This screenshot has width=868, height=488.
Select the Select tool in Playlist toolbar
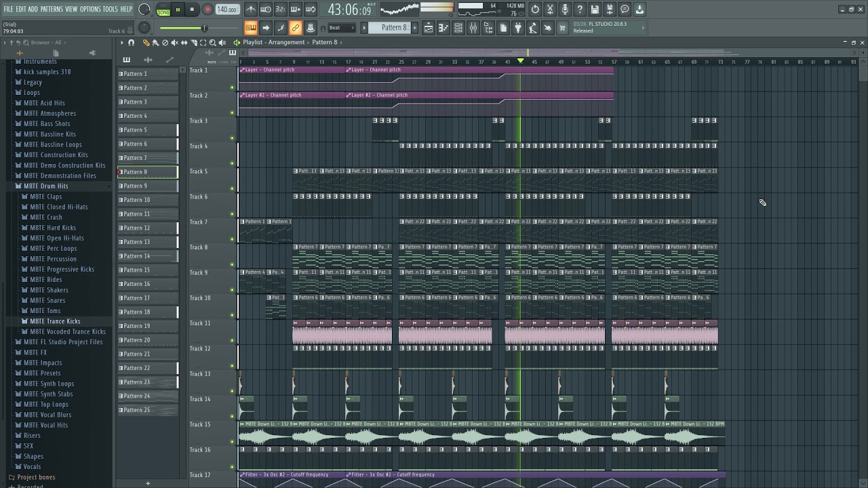click(x=203, y=43)
